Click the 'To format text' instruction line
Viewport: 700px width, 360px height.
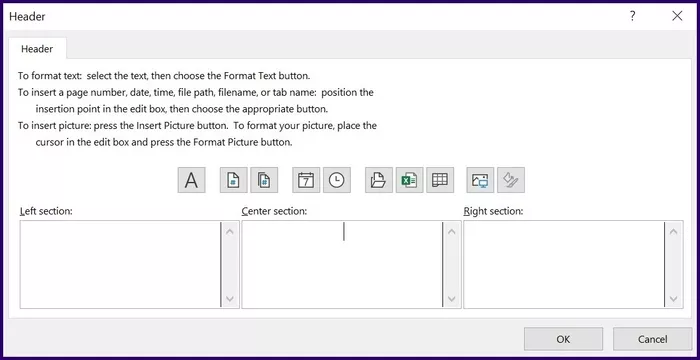164,75
